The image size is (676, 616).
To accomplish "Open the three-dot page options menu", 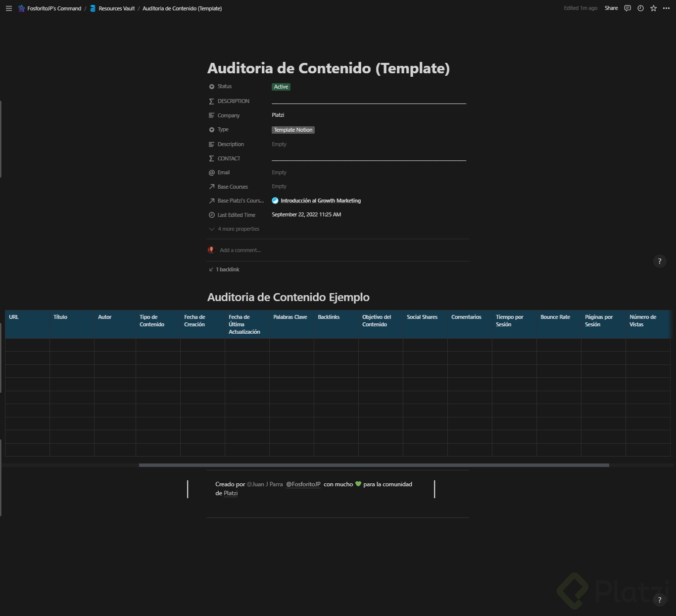I will (666, 8).
